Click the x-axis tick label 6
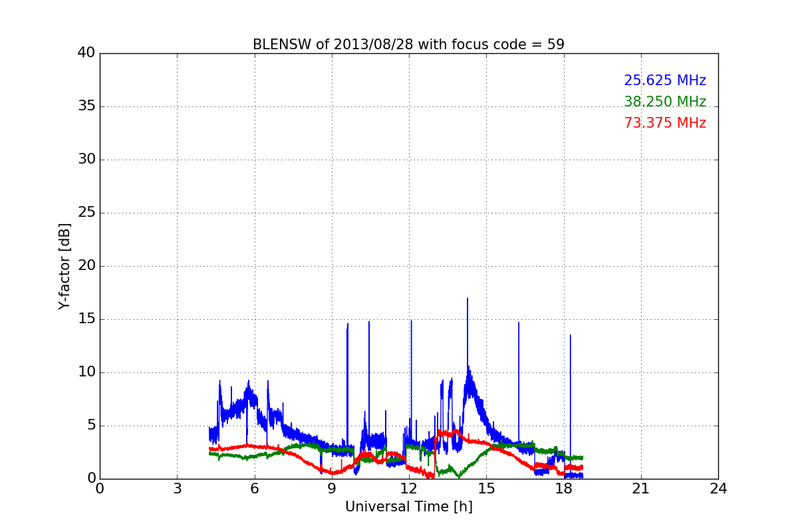 point(254,489)
